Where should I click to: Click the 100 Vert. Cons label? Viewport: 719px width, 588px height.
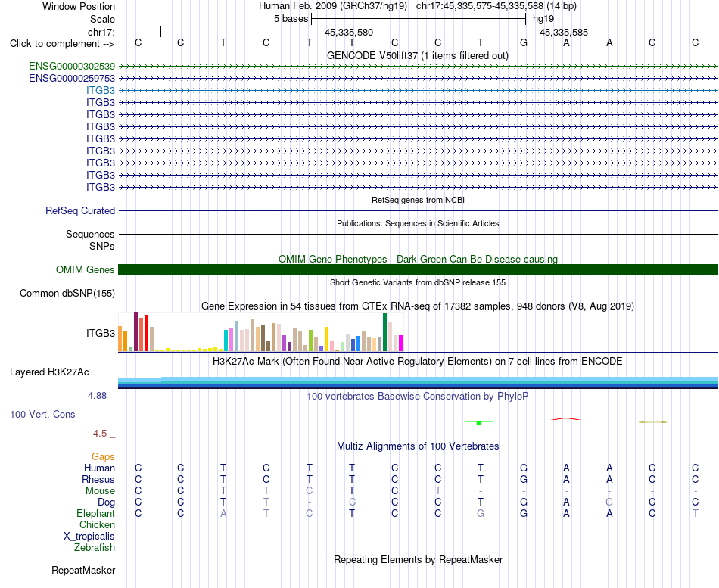pyautogui.click(x=42, y=414)
